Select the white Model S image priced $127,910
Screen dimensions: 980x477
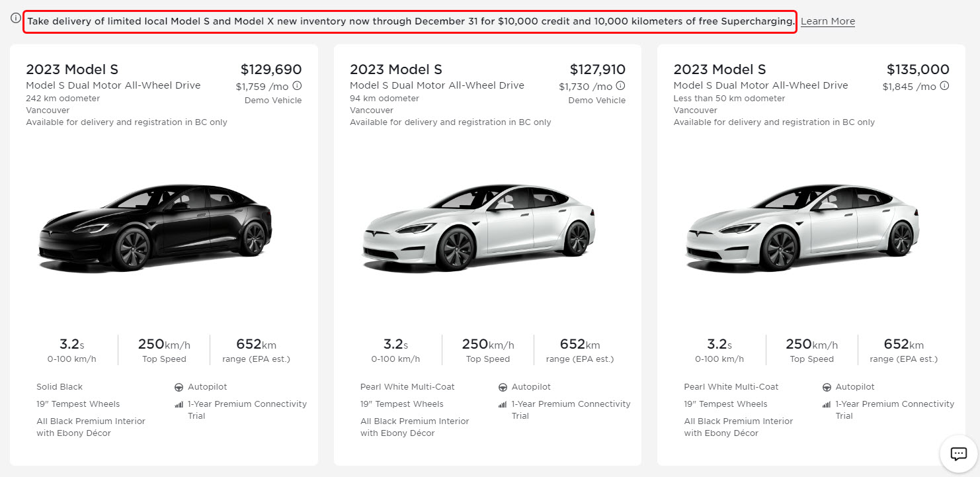pos(479,228)
